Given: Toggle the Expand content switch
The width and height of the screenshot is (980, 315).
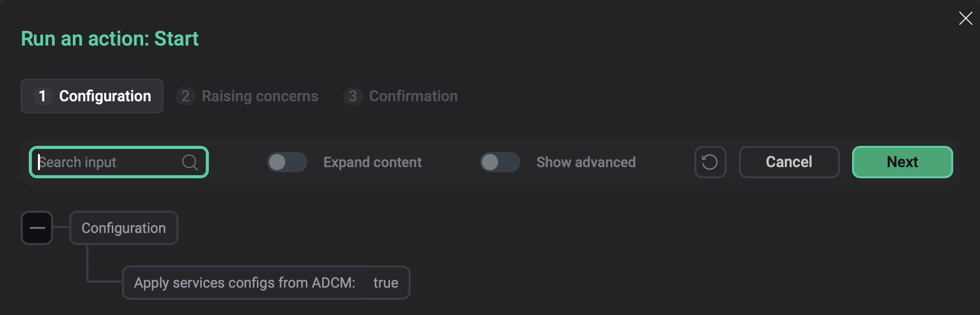Looking at the screenshot, I should point(287,162).
